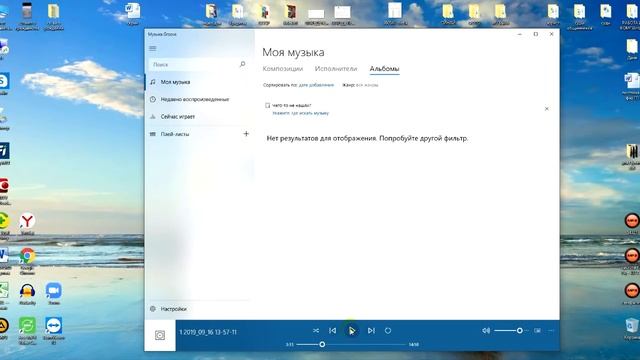Open Google Chrome desktop icon

[x=27, y=260]
